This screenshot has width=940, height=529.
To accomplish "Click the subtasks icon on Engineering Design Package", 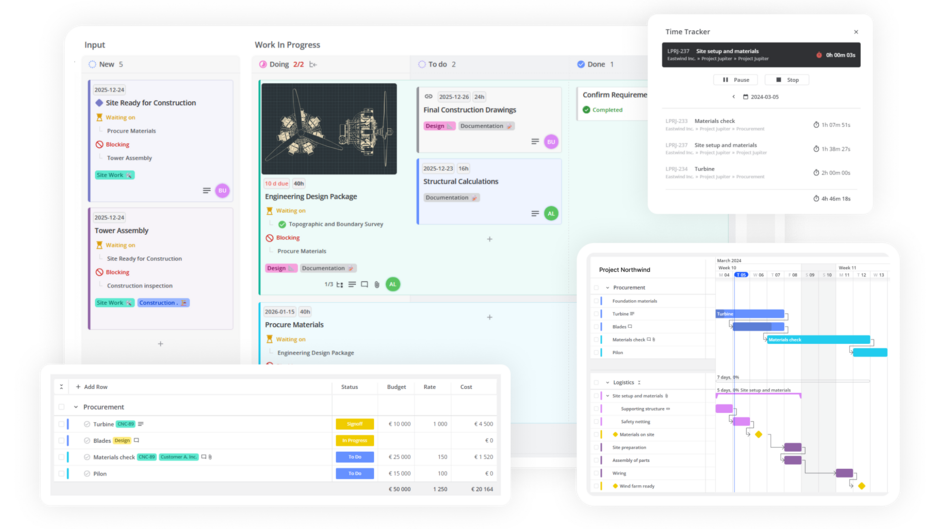I will pos(339,285).
